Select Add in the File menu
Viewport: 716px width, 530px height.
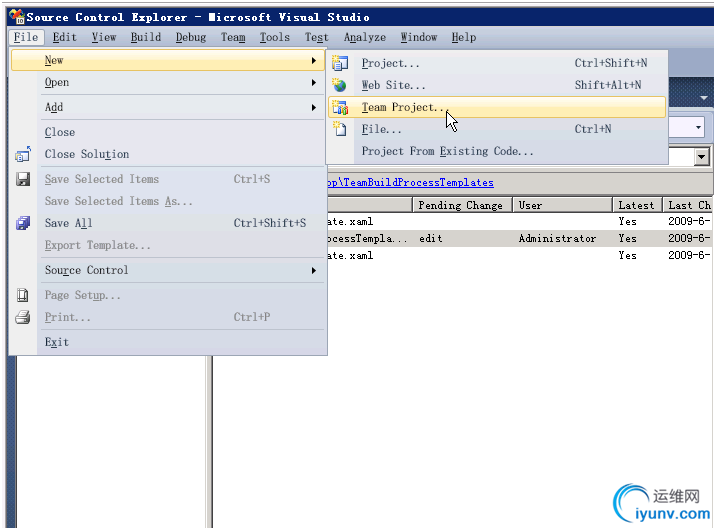coord(168,107)
